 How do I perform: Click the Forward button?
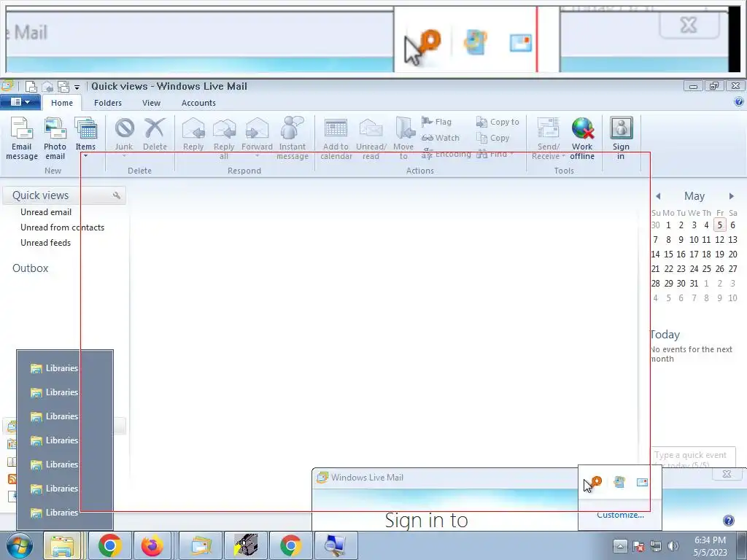(257, 137)
